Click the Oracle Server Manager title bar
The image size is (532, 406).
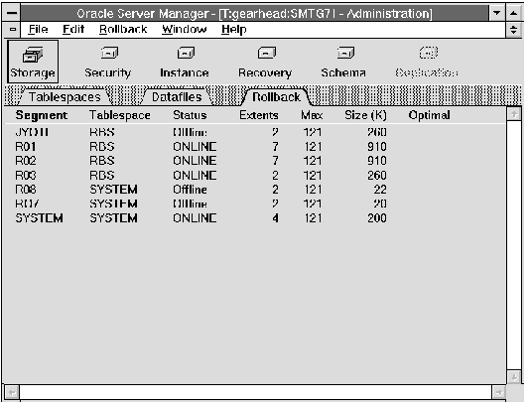point(254,13)
